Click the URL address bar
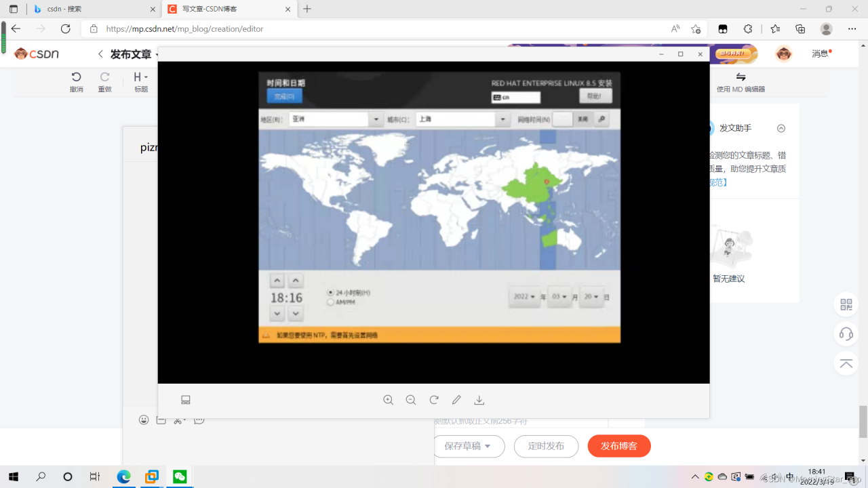Screen dimensions: 868x488 [x=380, y=28]
